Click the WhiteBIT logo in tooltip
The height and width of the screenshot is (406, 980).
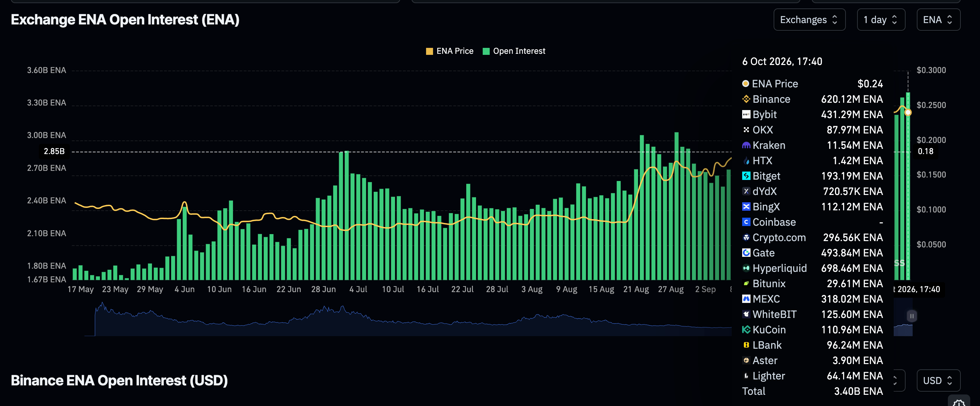pyautogui.click(x=746, y=314)
